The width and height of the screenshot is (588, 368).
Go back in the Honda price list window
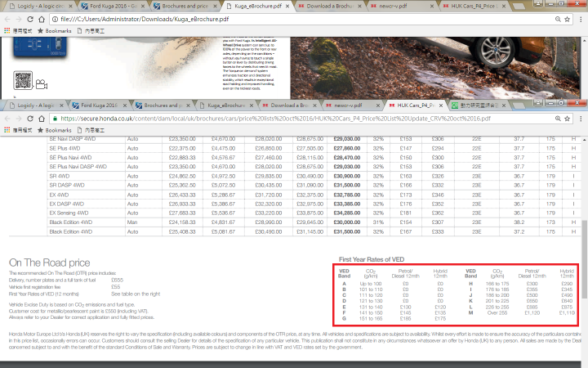point(7,119)
